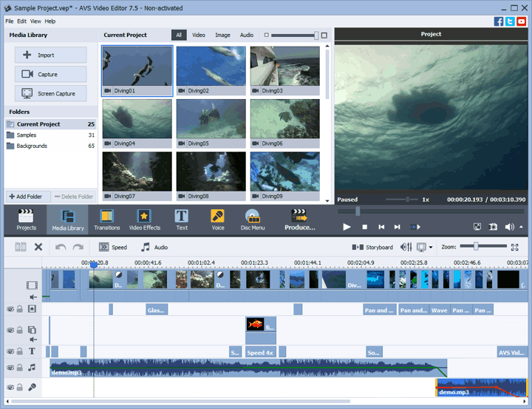Image resolution: width=532 pixels, height=409 pixels.
Task: Click the Import button
Action: tap(50, 55)
